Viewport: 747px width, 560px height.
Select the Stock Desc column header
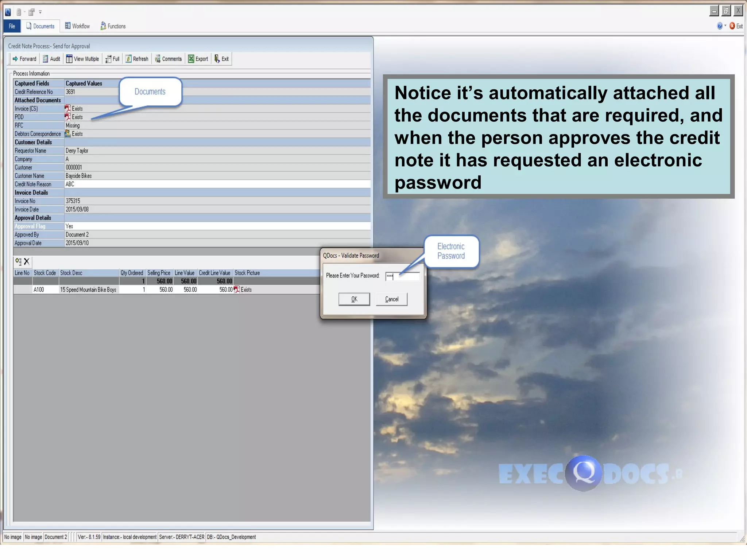[89, 273]
